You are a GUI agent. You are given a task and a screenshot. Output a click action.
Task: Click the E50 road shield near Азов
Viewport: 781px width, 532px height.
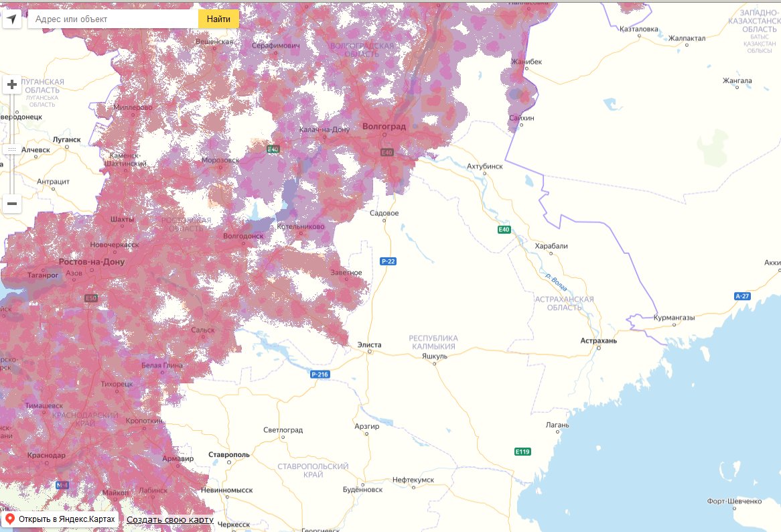pos(90,298)
